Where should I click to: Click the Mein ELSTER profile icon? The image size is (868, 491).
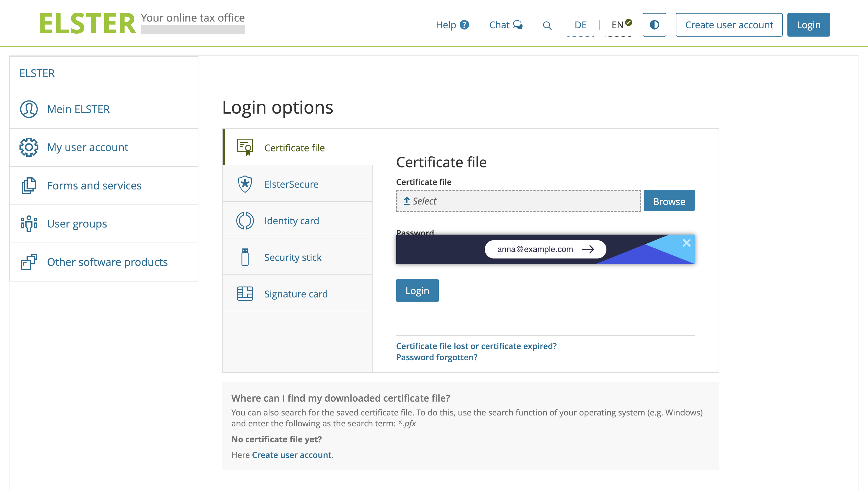29,109
